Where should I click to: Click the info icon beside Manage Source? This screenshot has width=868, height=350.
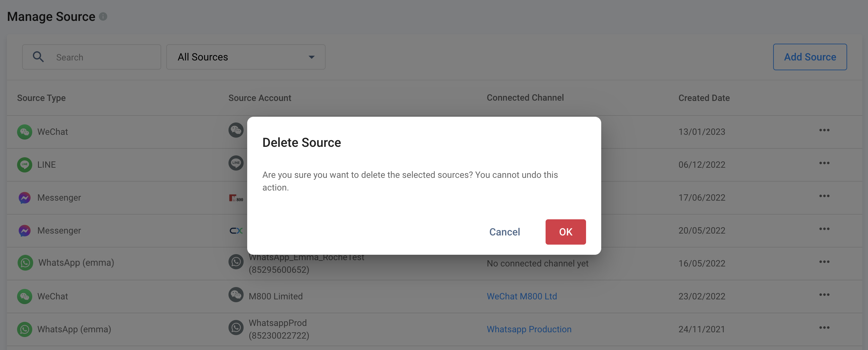(103, 16)
